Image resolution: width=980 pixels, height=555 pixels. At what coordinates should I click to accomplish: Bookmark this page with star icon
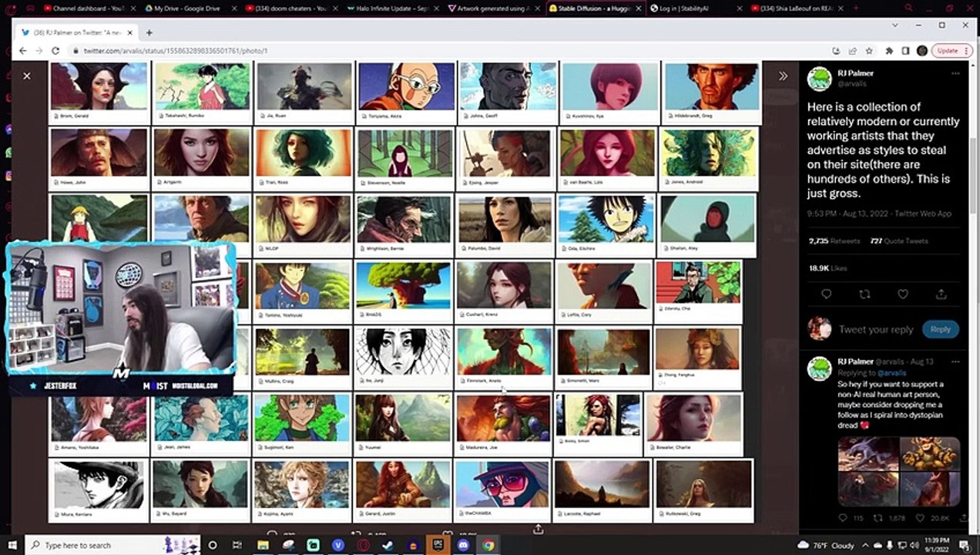pos(869,51)
